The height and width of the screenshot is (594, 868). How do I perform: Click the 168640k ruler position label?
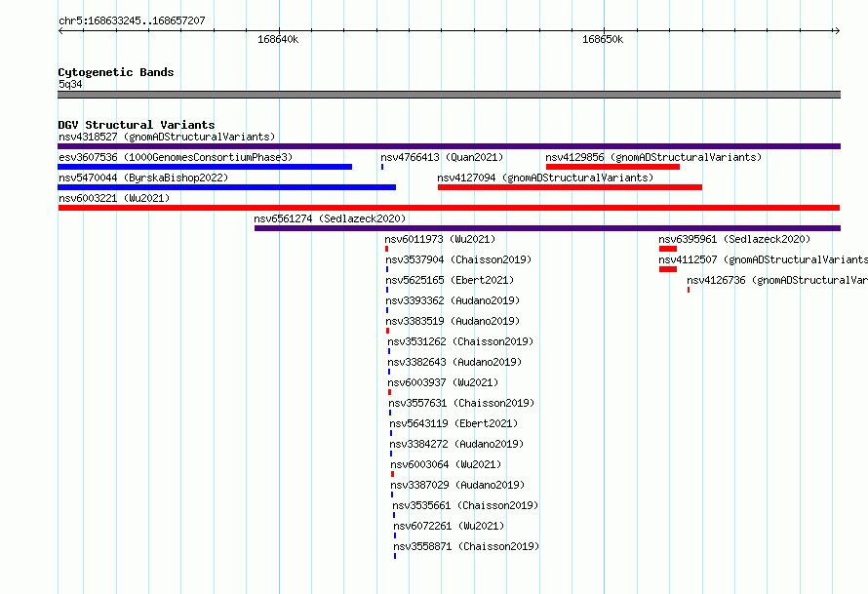278,39
